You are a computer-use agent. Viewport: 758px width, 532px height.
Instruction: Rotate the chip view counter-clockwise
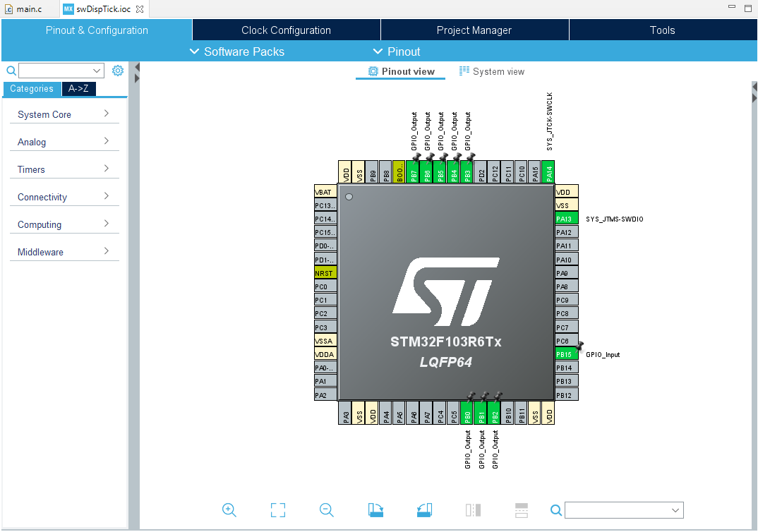(x=424, y=510)
